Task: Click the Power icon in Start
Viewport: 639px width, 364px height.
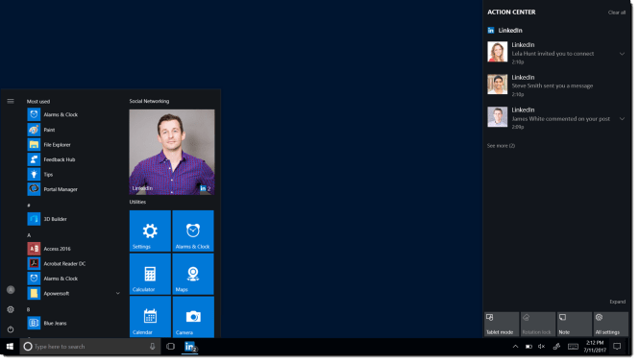Action: coord(11,330)
